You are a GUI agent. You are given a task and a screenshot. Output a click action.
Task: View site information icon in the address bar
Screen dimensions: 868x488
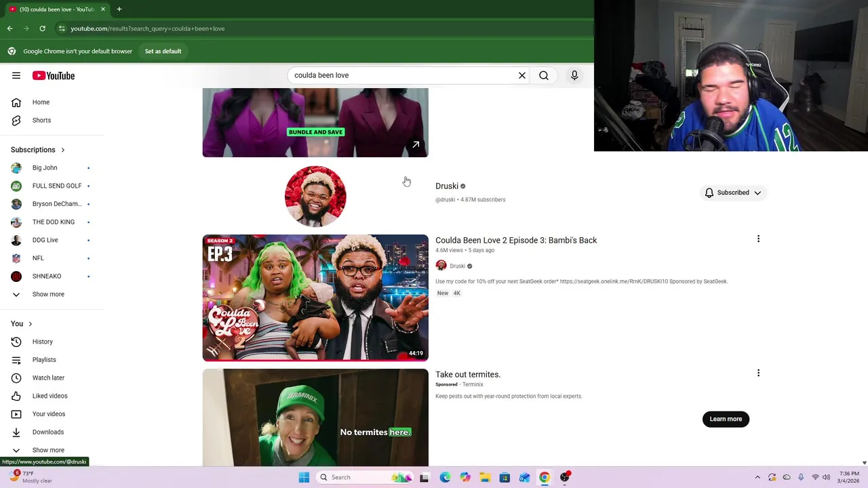(x=61, y=28)
